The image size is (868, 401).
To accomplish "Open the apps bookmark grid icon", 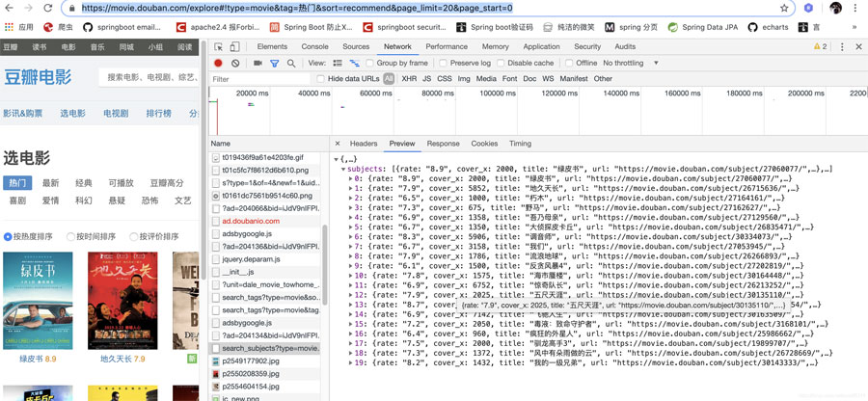I will (9, 27).
